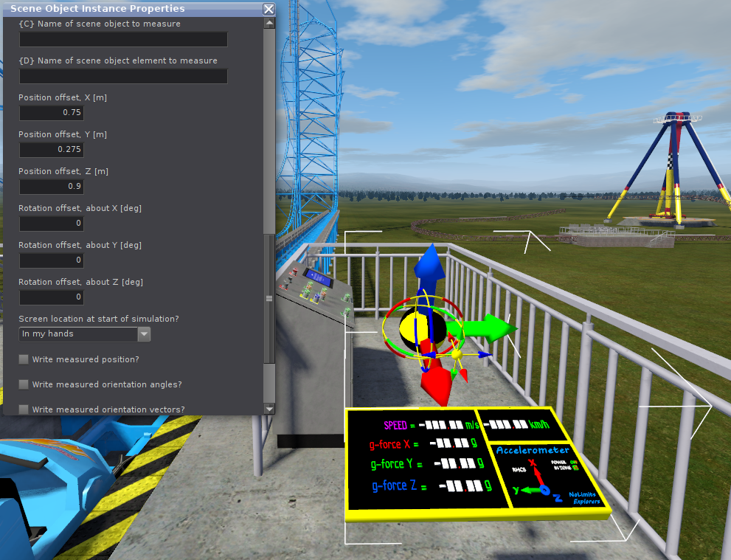The width and height of the screenshot is (731, 560).
Task: Focus the {D} scene object element name field
Action: click(123, 77)
